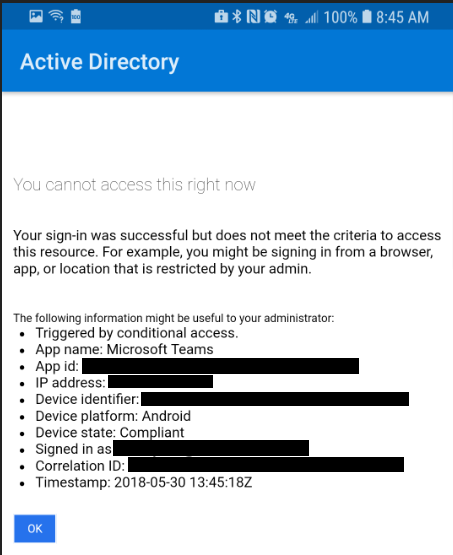Tap the Device platform: Android entry
453x555 pixels.
tap(113, 416)
